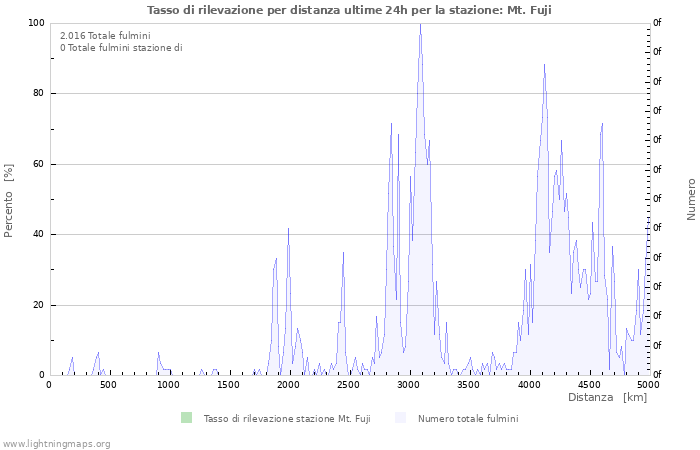Click the 60 y-axis tick label

coord(39,164)
